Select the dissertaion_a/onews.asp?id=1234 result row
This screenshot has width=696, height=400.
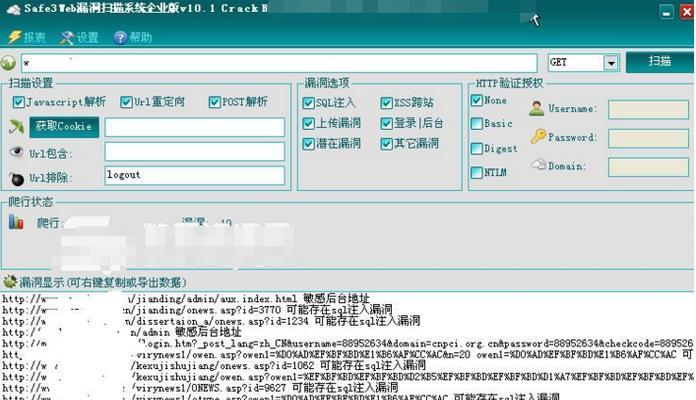point(211,321)
